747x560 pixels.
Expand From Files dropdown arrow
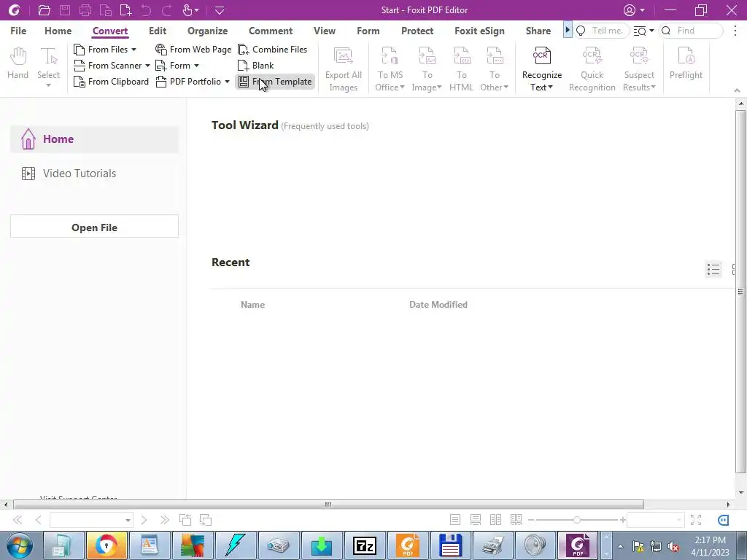134,50
